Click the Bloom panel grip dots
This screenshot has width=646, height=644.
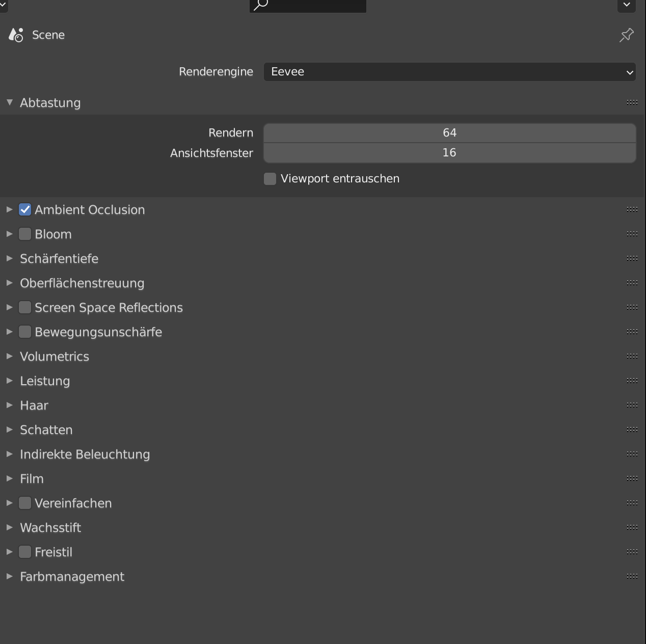(632, 234)
